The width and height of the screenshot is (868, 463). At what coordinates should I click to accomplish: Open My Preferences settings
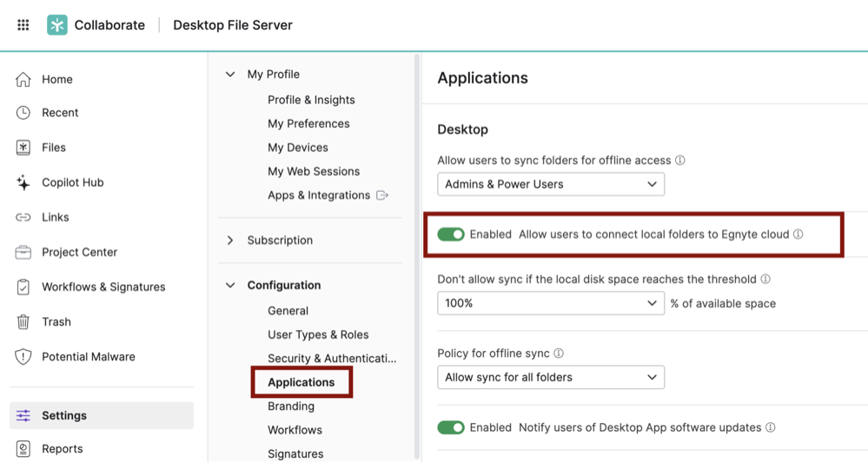[308, 124]
